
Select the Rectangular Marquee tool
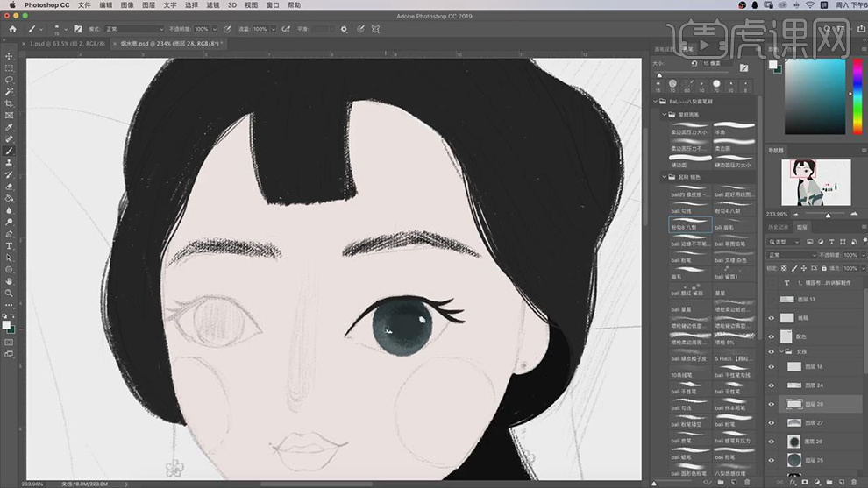point(9,68)
